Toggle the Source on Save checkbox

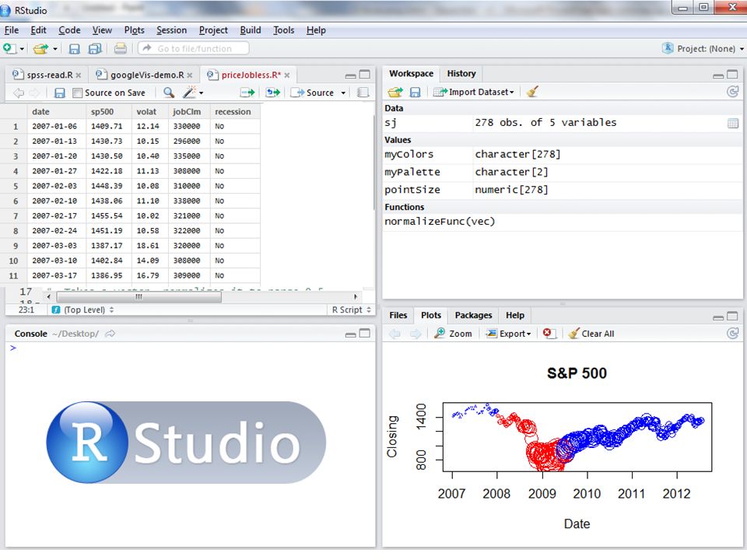pos(77,93)
